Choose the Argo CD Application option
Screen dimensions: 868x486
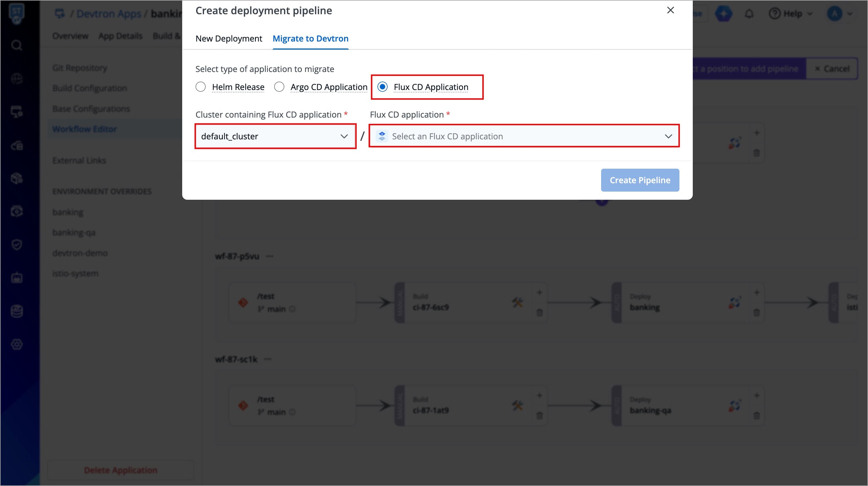click(x=279, y=87)
